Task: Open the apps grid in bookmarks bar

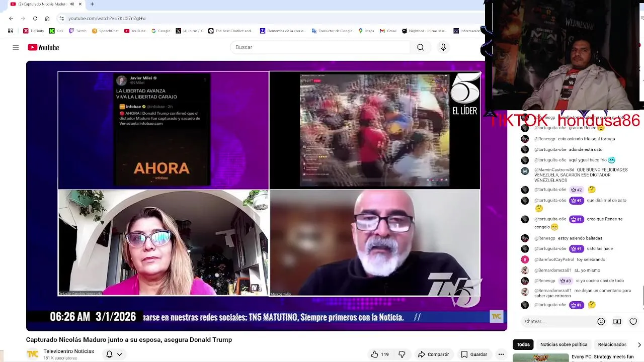Action: [x=10, y=31]
